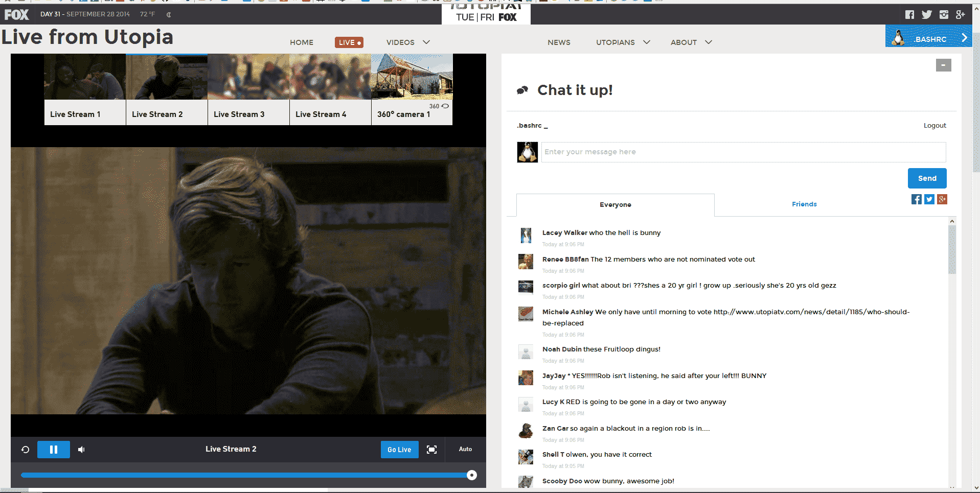Image resolution: width=980 pixels, height=493 pixels.
Task: Send the chat message
Action: click(x=927, y=178)
